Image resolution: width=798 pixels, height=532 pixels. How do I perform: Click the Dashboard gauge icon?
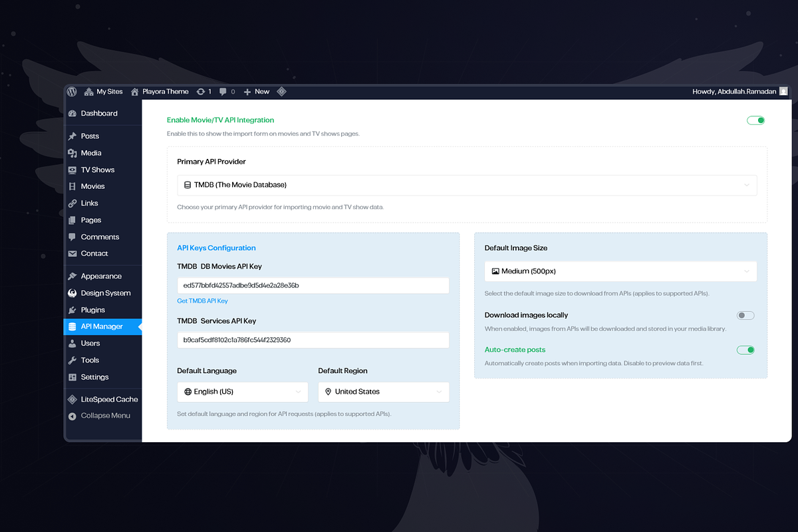coord(72,114)
